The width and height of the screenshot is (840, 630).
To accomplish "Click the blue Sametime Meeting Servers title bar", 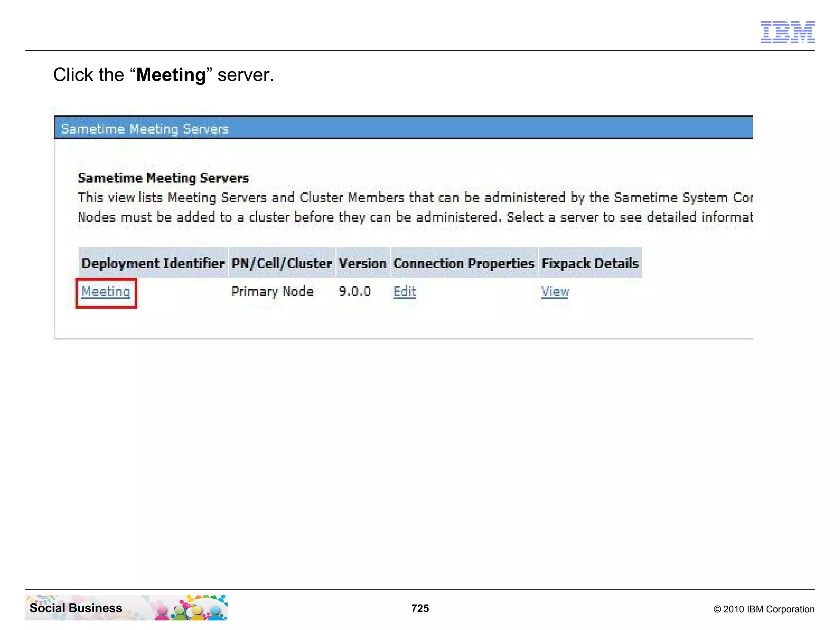I will pyautogui.click(x=404, y=128).
